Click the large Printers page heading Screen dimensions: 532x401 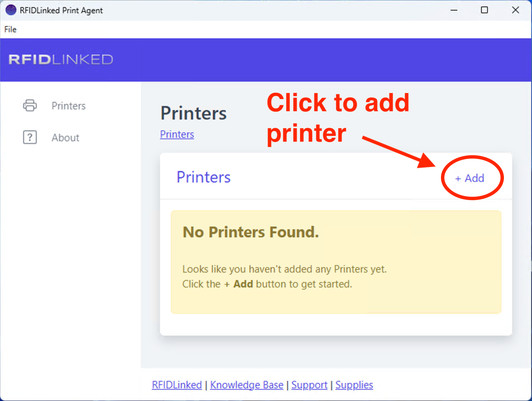point(194,113)
